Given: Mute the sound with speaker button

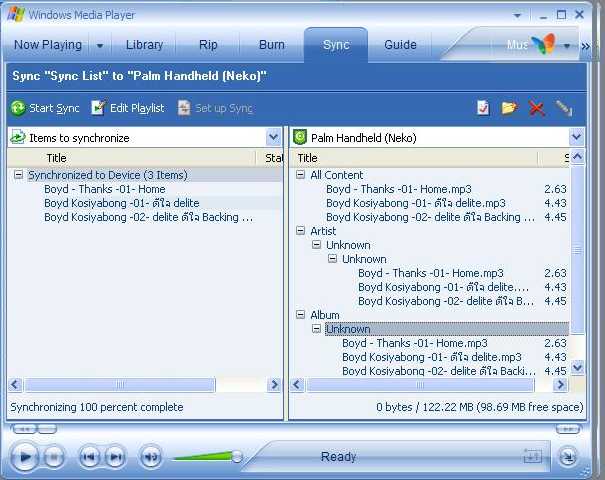Looking at the screenshot, I should (x=150, y=457).
